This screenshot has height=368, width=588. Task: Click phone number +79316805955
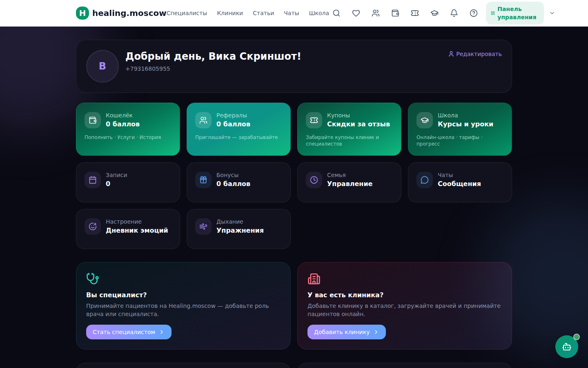coord(148,69)
